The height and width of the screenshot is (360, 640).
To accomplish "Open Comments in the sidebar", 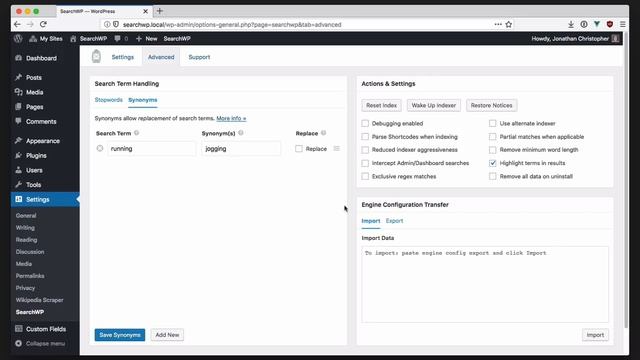I will (41, 122).
